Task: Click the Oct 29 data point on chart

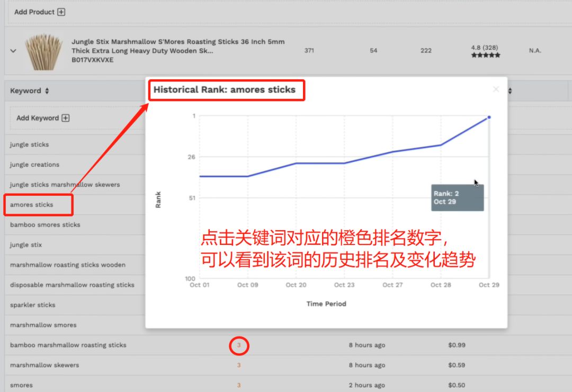Action: (x=488, y=117)
